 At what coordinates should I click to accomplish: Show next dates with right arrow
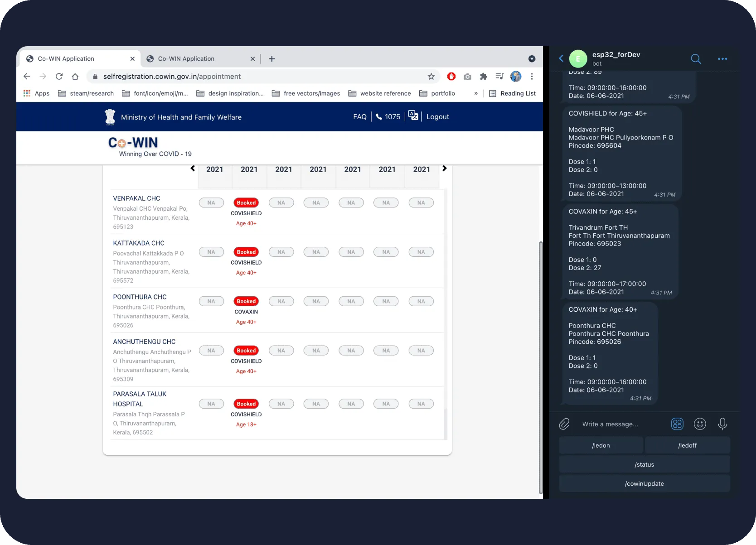coord(444,169)
